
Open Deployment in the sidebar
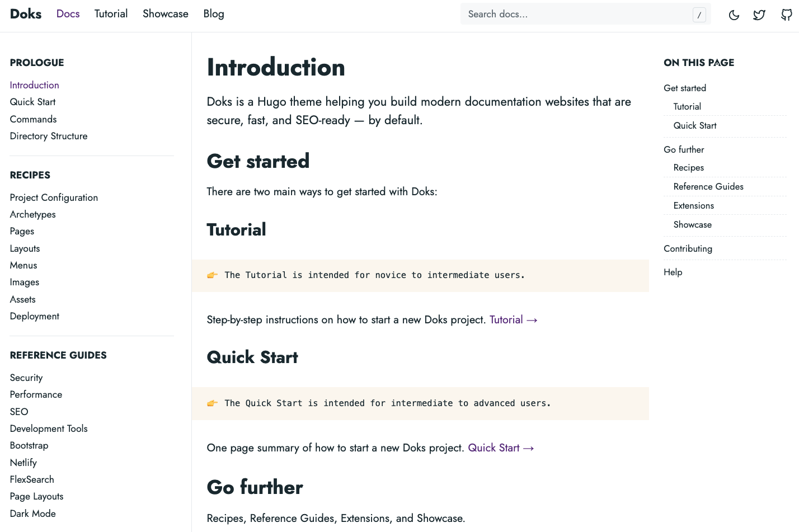coord(35,316)
